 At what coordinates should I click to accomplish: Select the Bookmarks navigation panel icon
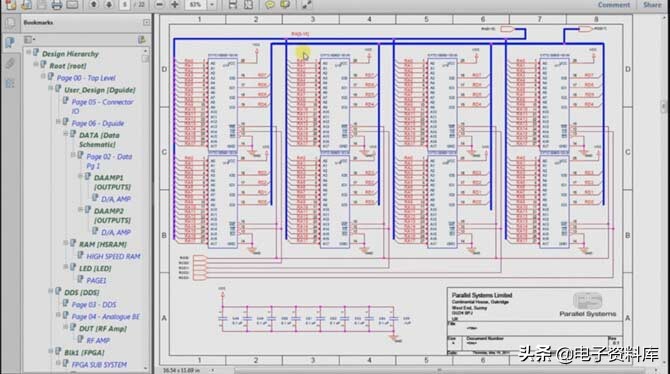click(10, 42)
